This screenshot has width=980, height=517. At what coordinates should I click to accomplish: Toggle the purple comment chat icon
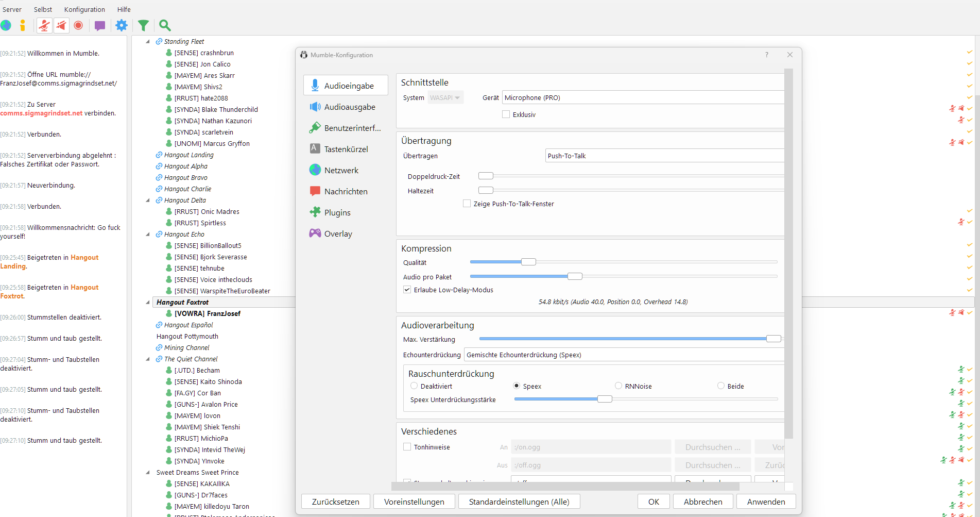100,25
